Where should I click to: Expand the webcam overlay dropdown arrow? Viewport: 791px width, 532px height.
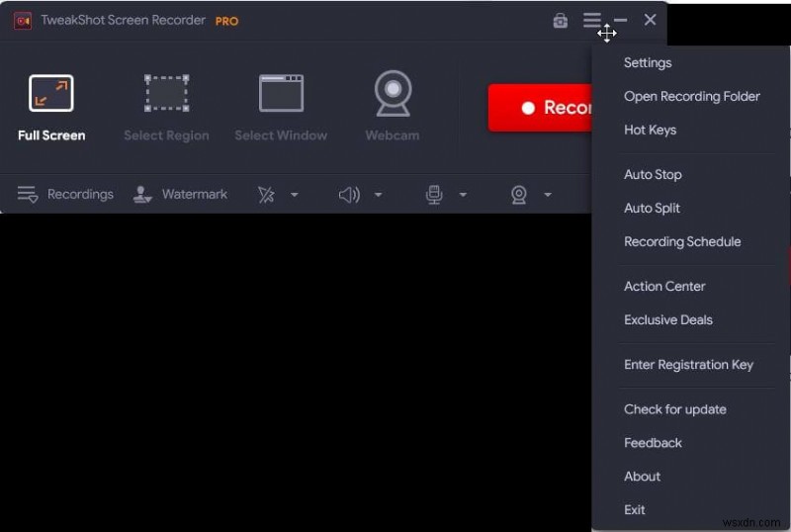[548, 195]
